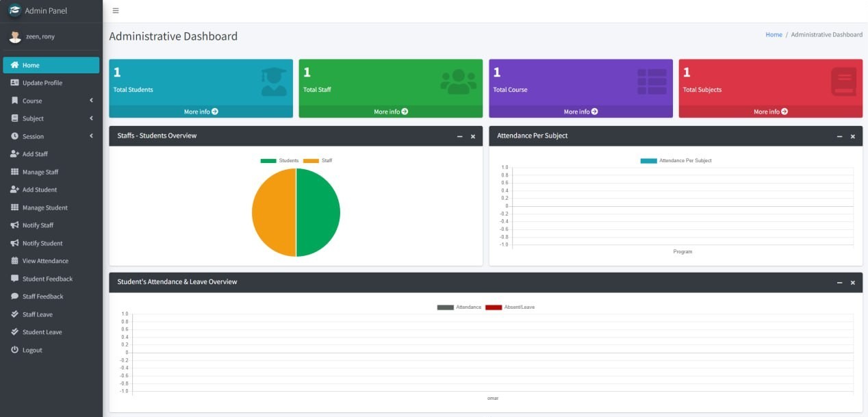Viewport: 868px width, 417px height.
Task: Click the Student Leave check icon
Action: [x=14, y=332]
